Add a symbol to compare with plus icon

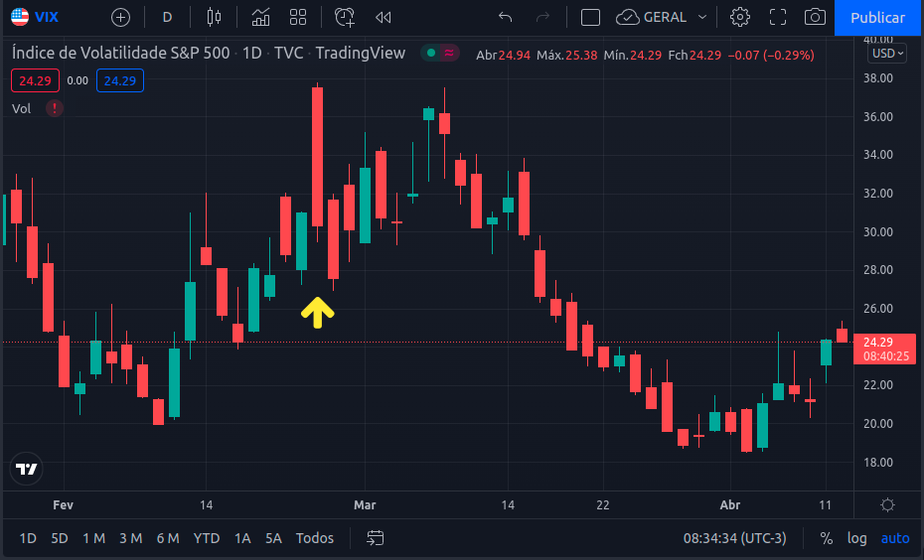[121, 18]
